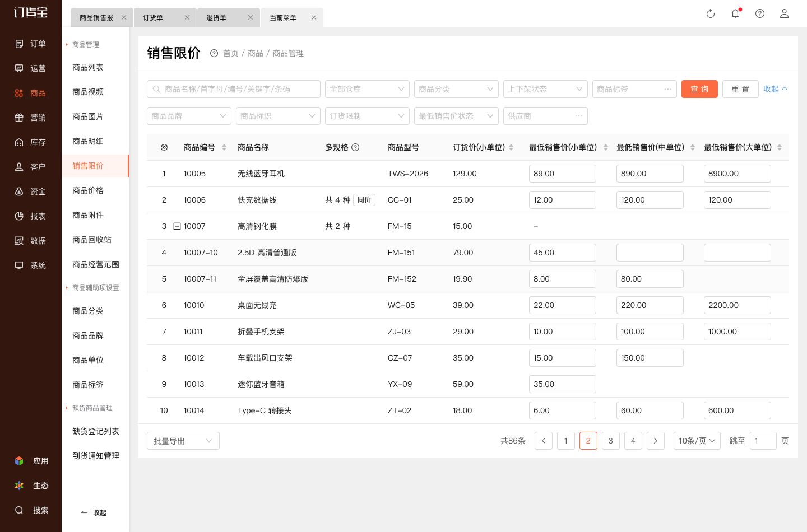Sort by 订货价(小单位) column
Image resolution: width=807 pixels, height=532 pixels.
point(511,147)
